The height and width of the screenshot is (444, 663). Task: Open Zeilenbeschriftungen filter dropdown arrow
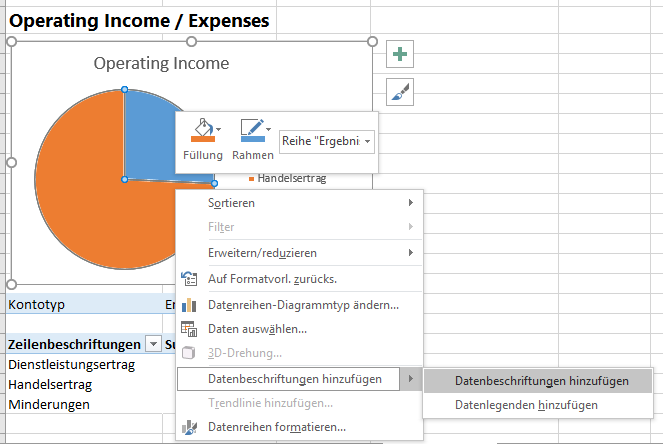point(153,344)
